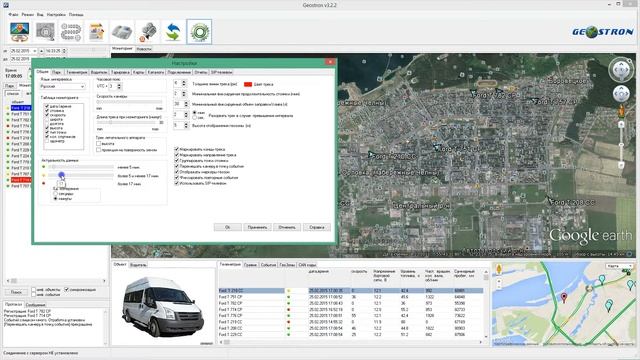Open the Новости tab above the map

(x=144, y=49)
